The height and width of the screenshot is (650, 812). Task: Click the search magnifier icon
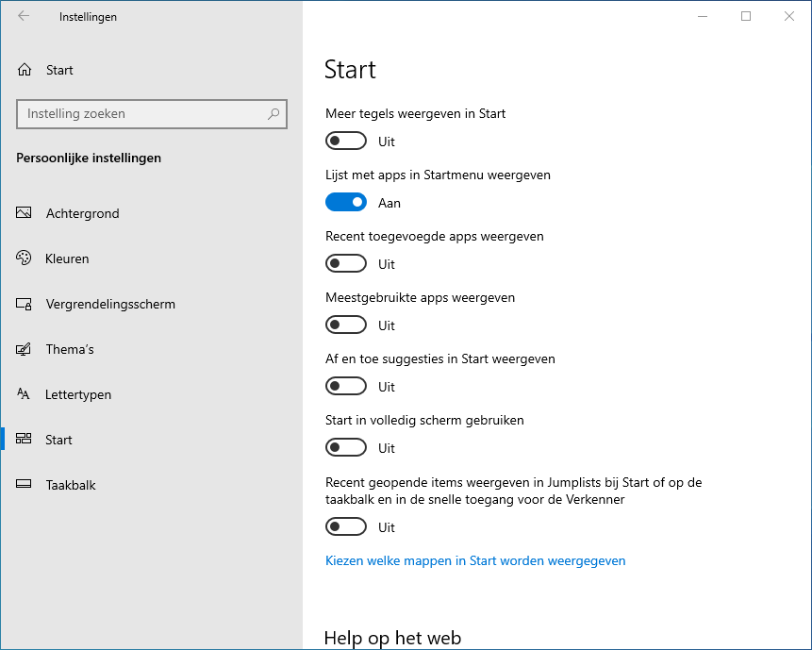pyautogui.click(x=273, y=114)
